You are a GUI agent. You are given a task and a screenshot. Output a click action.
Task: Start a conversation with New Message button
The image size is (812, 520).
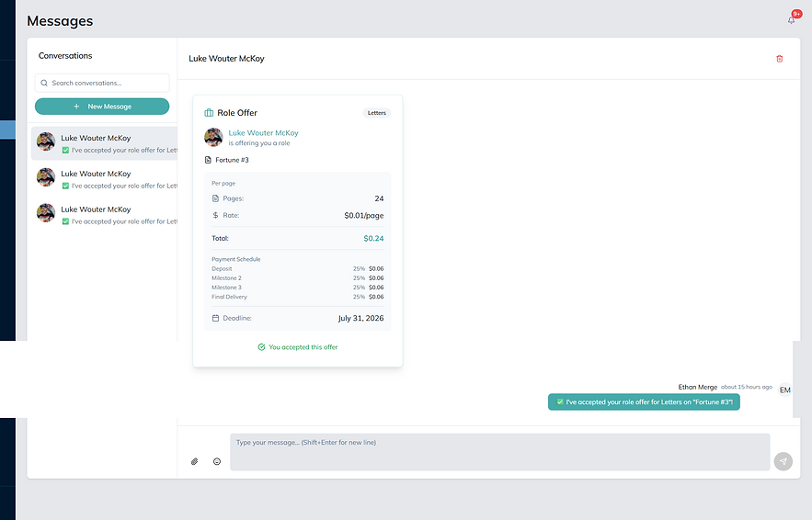point(102,106)
